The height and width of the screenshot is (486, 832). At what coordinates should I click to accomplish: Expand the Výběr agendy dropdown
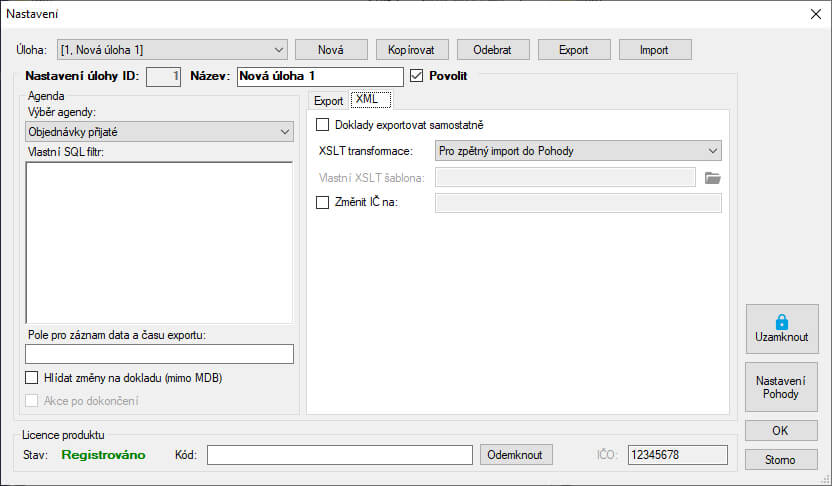[x=284, y=131]
